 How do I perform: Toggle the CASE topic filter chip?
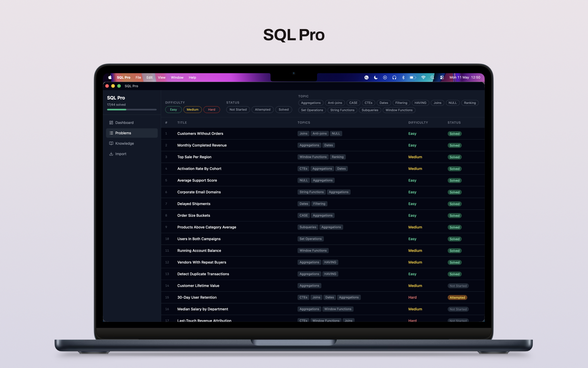pyautogui.click(x=353, y=103)
